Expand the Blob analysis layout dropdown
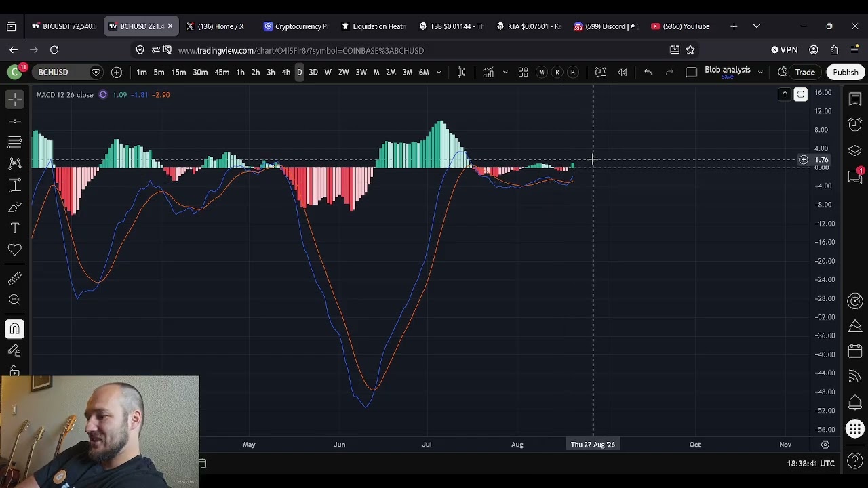 click(760, 72)
